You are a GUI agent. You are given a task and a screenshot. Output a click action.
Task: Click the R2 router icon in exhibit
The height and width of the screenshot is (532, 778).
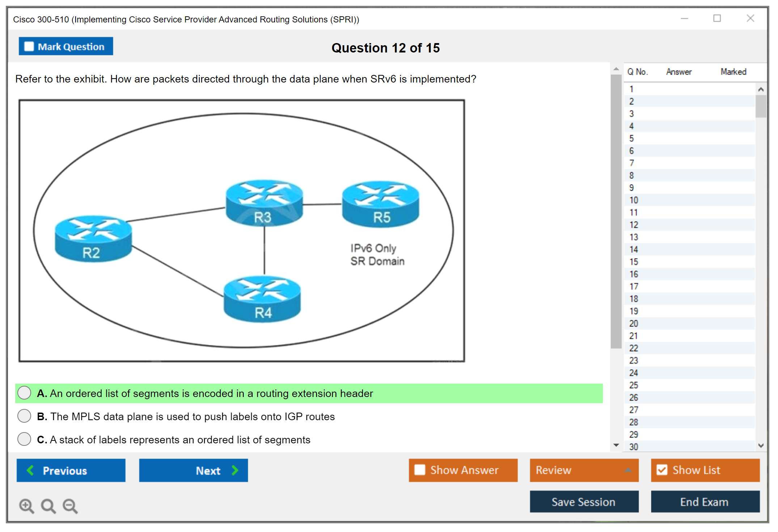point(93,238)
